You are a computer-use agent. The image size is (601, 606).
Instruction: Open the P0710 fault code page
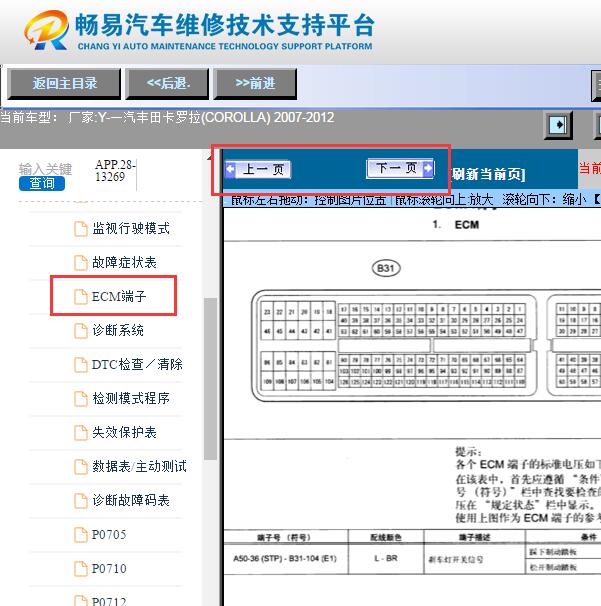[109, 569]
